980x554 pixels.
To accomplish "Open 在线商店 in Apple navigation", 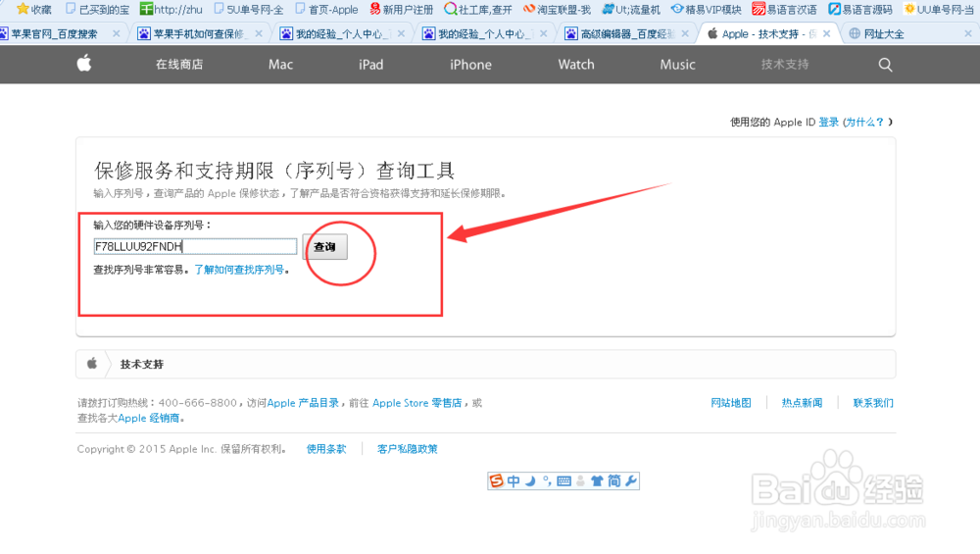I will (179, 65).
